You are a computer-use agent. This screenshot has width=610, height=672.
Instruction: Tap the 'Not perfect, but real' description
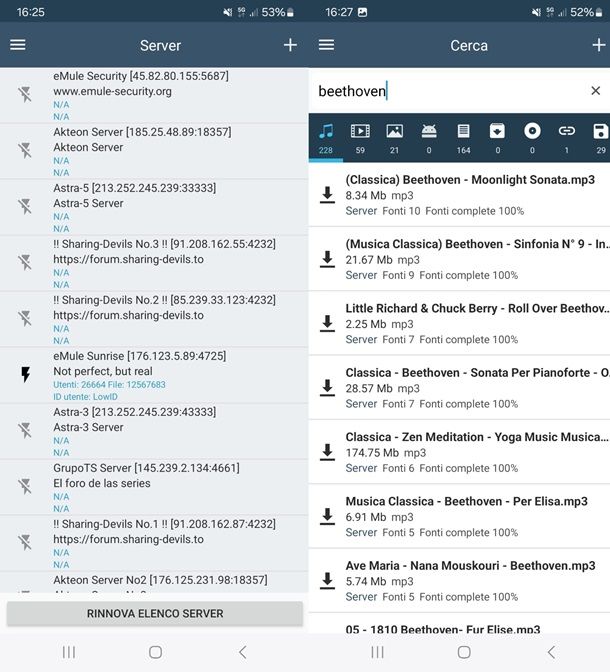[103, 371]
